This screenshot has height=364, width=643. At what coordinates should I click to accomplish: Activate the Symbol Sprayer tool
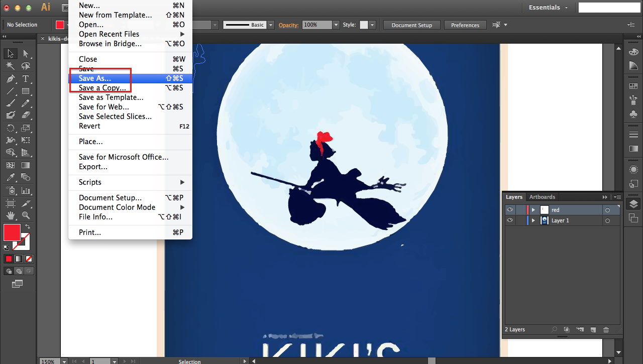pos(11,190)
